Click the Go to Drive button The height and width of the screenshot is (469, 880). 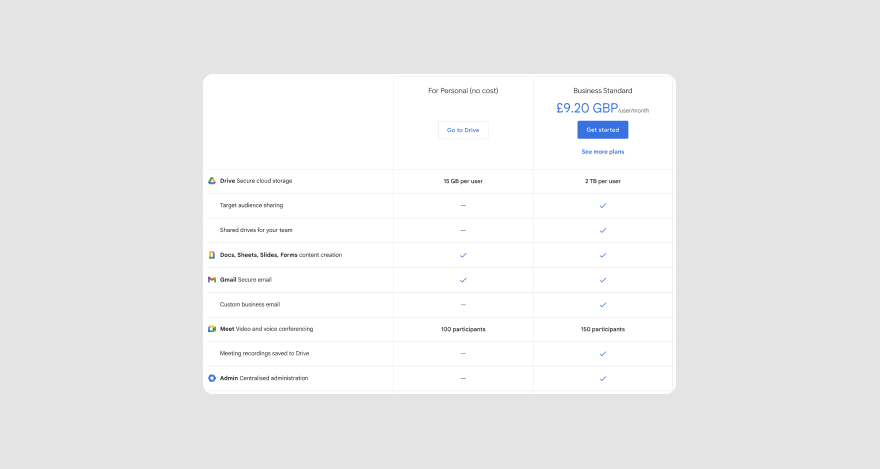point(463,130)
